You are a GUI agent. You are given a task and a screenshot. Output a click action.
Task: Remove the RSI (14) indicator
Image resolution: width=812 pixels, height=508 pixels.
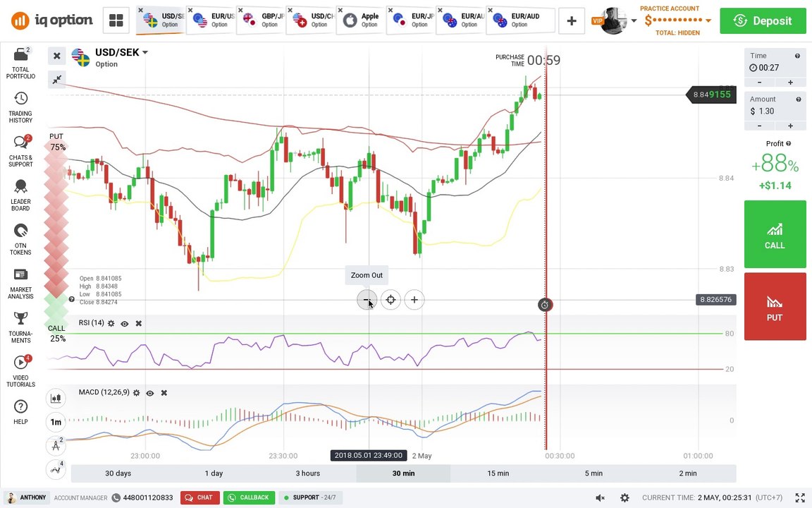pyautogui.click(x=139, y=323)
